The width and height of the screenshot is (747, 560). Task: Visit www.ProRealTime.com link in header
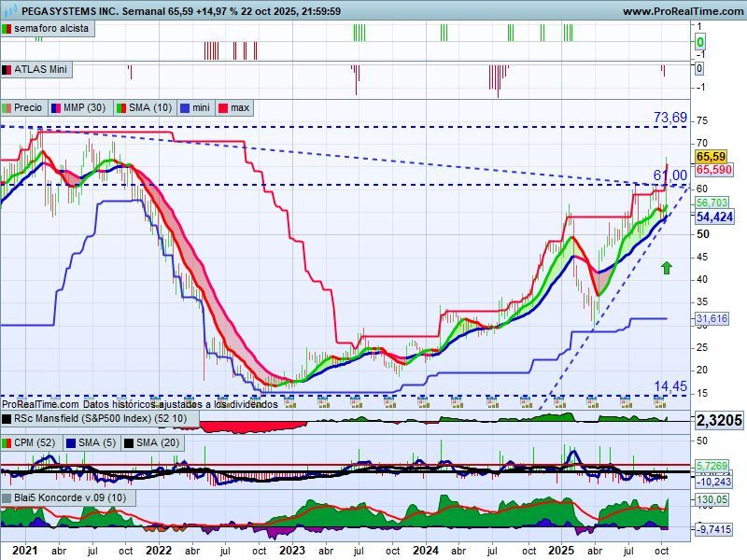point(684,11)
